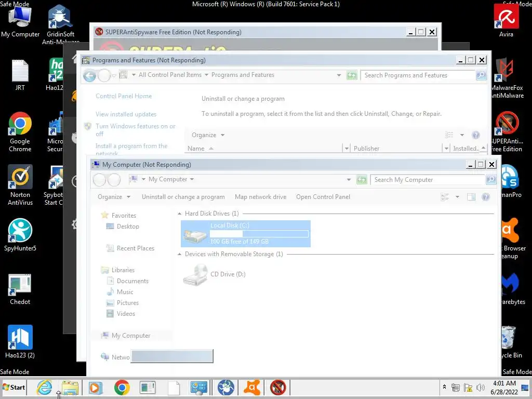Screen dimensions: 532x399
Task: Switch to GridinSoft bug icon on taskbar
Action: coord(225,388)
